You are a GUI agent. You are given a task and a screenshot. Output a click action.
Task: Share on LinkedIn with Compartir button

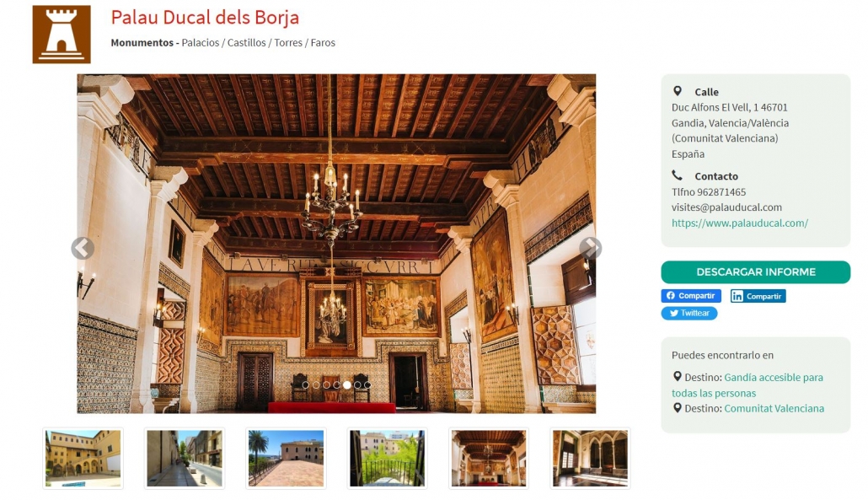coord(758,296)
